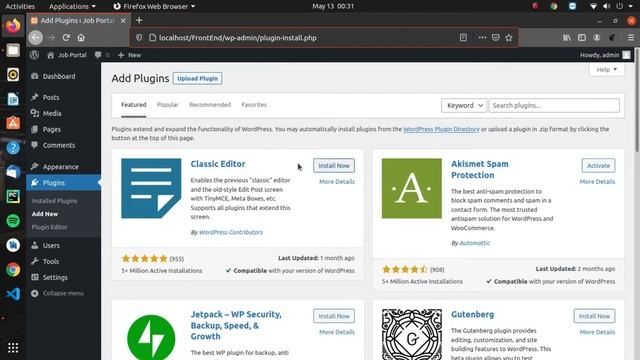Open page actions three-dots menu
Image resolution: width=640 pixels, height=360 pixels.
pos(482,38)
